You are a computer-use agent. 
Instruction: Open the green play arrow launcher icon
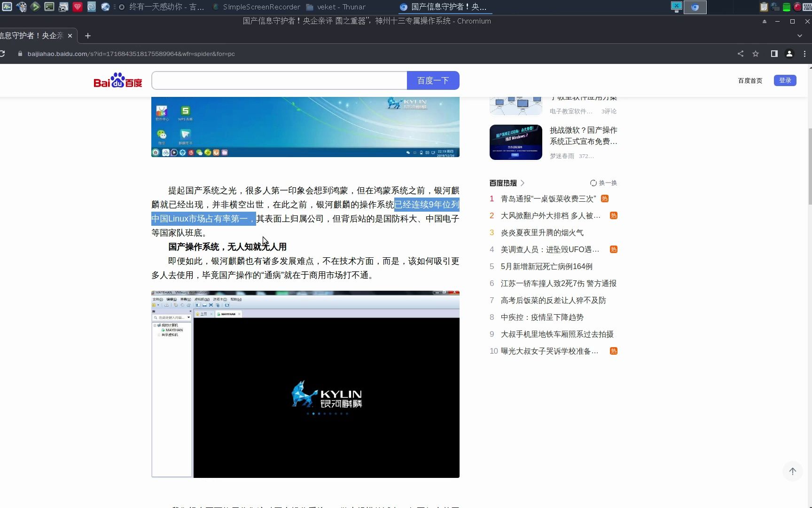click(x=35, y=7)
